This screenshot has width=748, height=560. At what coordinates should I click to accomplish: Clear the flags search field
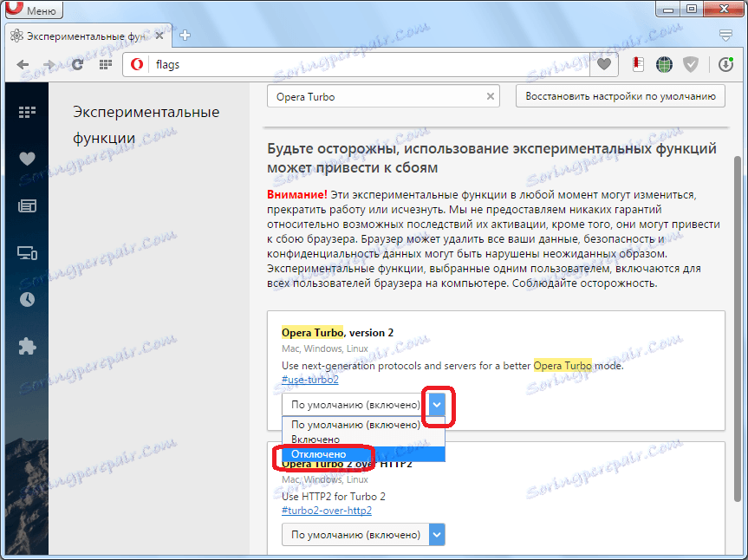pyautogui.click(x=490, y=96)
